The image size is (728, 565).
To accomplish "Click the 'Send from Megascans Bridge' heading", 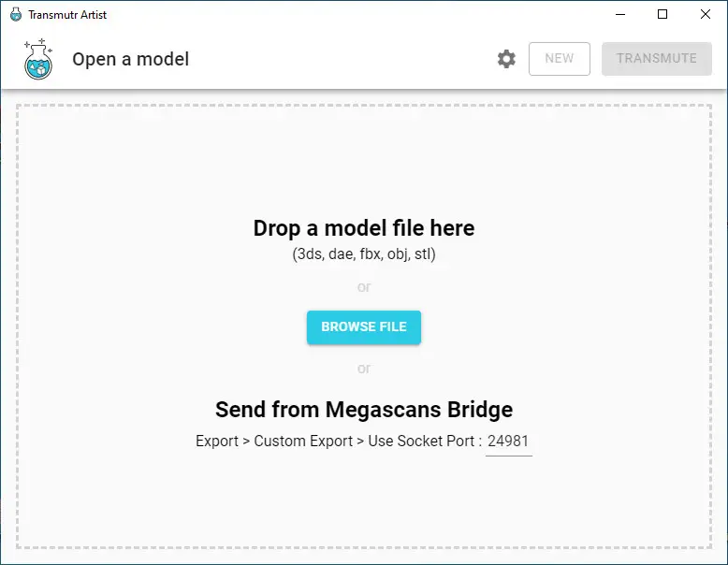I will pyautogui.click(x=364, y=410).
